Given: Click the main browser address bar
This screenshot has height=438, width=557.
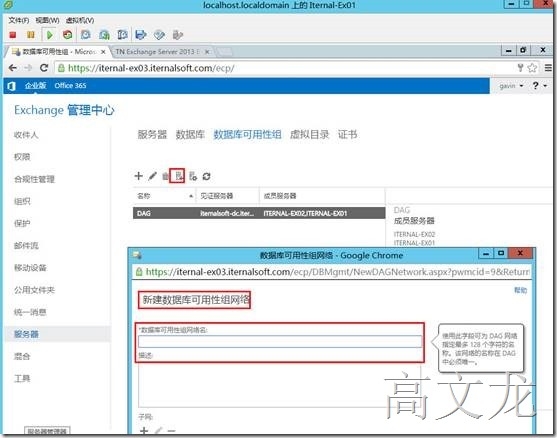Looking at the screenshot, I should (284, 68).
